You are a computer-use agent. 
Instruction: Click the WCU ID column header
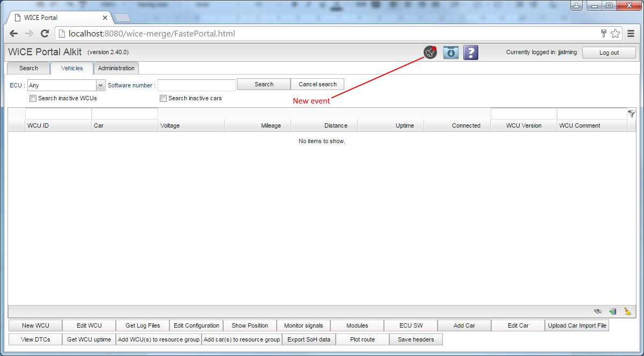click(x=58, y=125)
